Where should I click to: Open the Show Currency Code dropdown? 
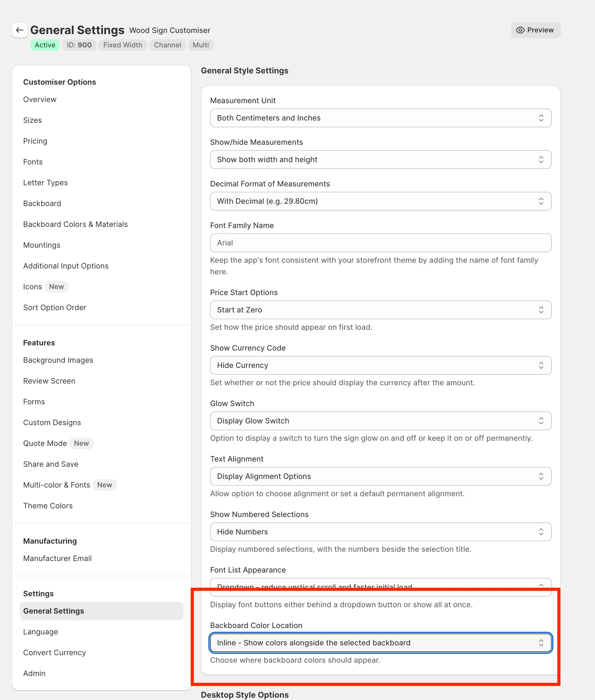pos(380,365)
